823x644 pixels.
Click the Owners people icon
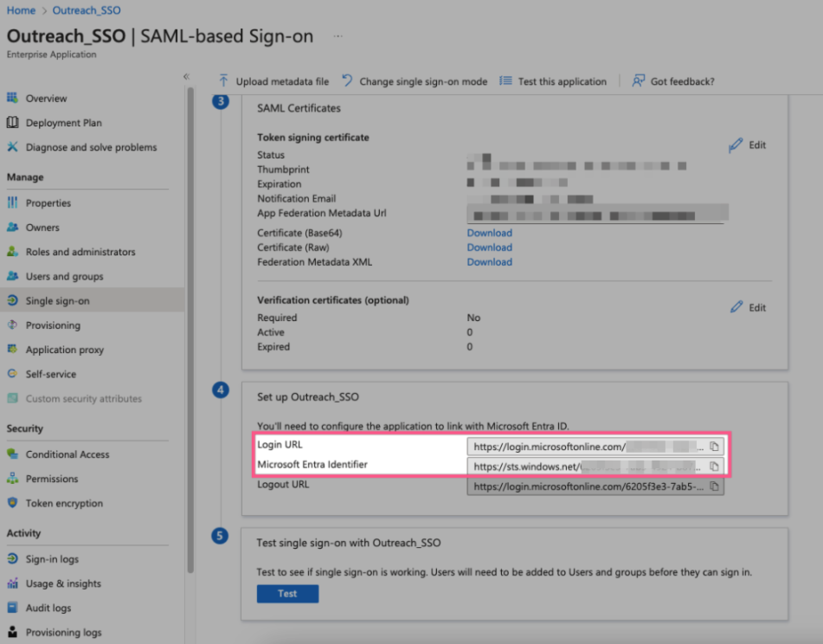click(12, 228)
